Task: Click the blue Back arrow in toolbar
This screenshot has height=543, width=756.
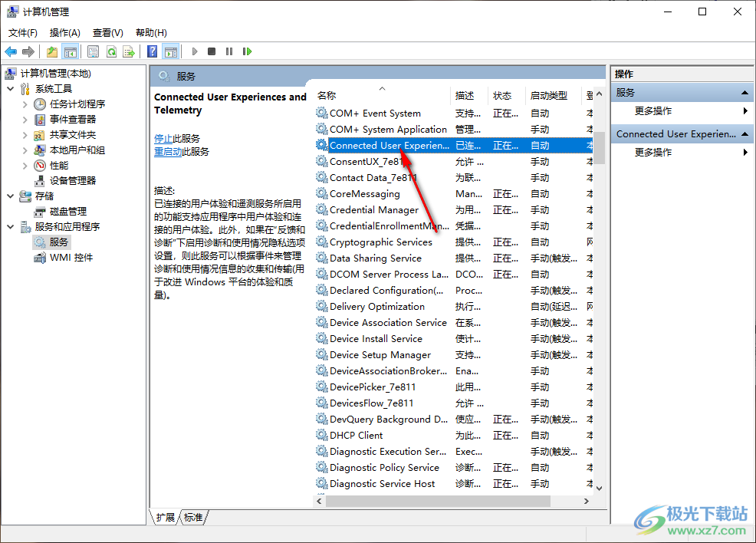Action: click(x=11, y=51)
